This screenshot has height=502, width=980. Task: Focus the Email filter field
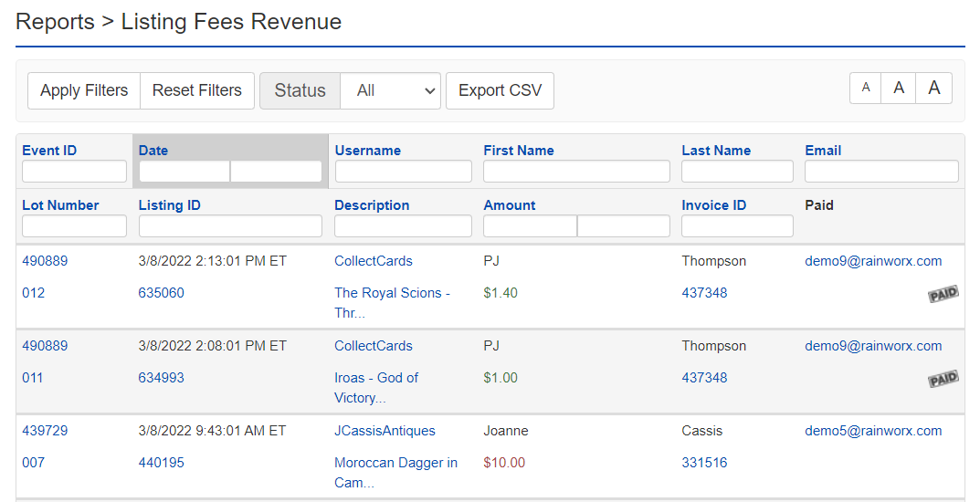click(881, 171)
